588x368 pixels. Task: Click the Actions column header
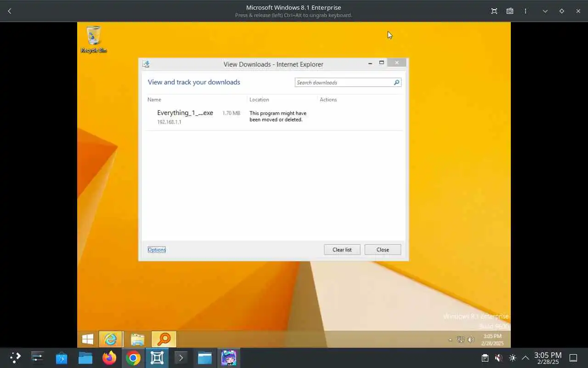pyautogui.click(x=328, y=99)
